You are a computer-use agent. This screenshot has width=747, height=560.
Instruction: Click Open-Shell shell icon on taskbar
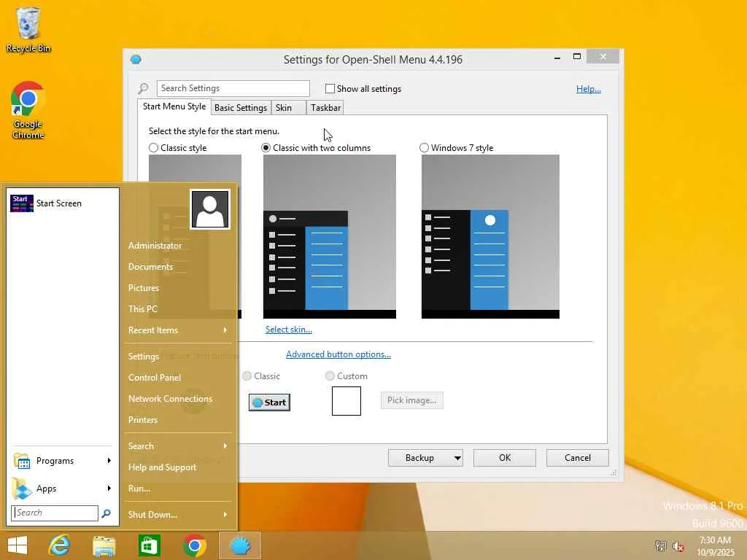pyautogui.click(x=240, y=545)
